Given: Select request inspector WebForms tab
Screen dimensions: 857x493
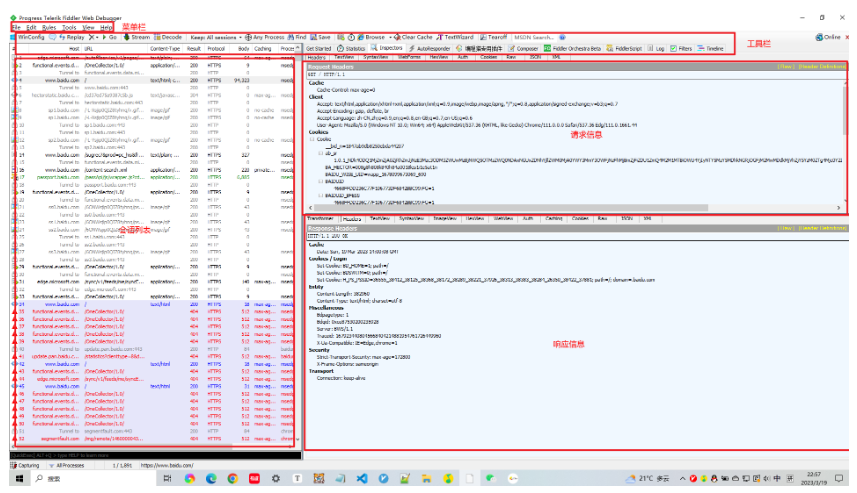Looking at the screenshot, I should tap(409, 57).
